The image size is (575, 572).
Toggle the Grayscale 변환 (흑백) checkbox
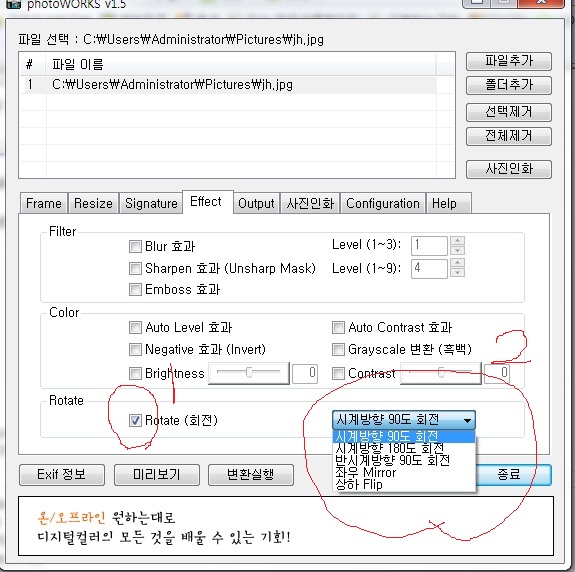pyautogui.click(x=338, y=349)
